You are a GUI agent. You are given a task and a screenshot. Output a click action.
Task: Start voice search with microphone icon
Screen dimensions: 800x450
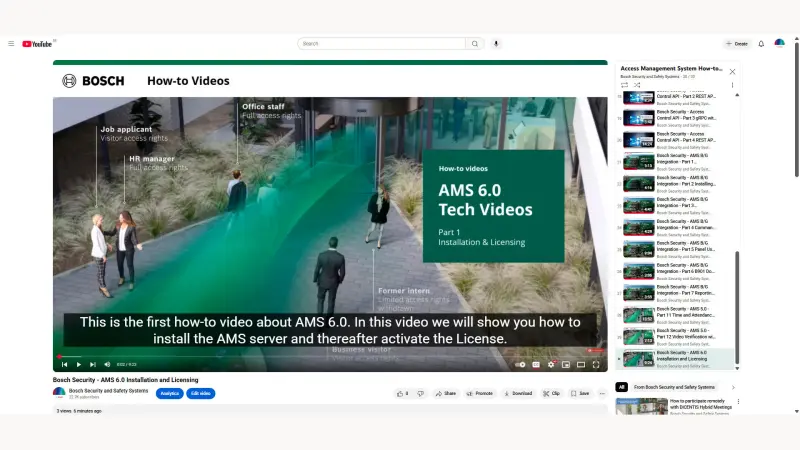(x=496, y=44)
